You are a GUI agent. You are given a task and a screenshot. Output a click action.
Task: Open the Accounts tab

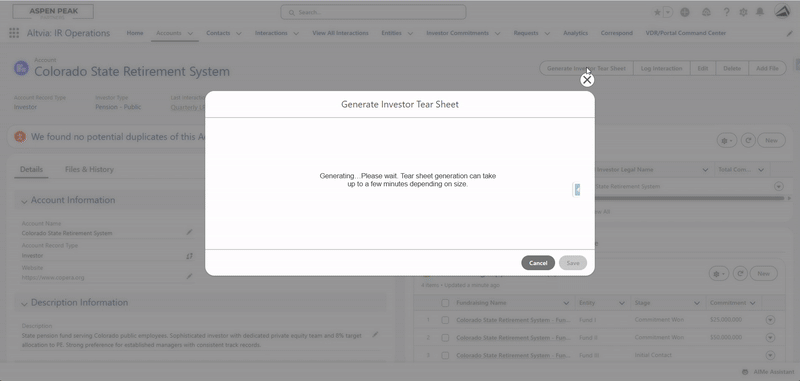(x=169, y=33)
